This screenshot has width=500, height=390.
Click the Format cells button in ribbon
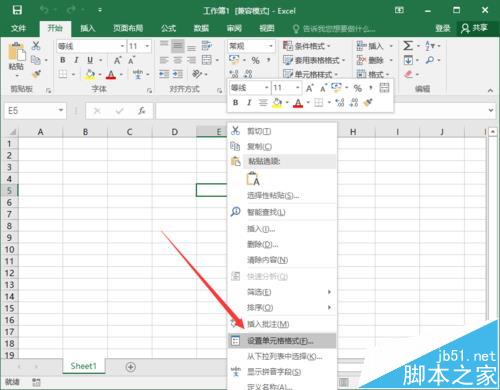click(x=373, y=74)
